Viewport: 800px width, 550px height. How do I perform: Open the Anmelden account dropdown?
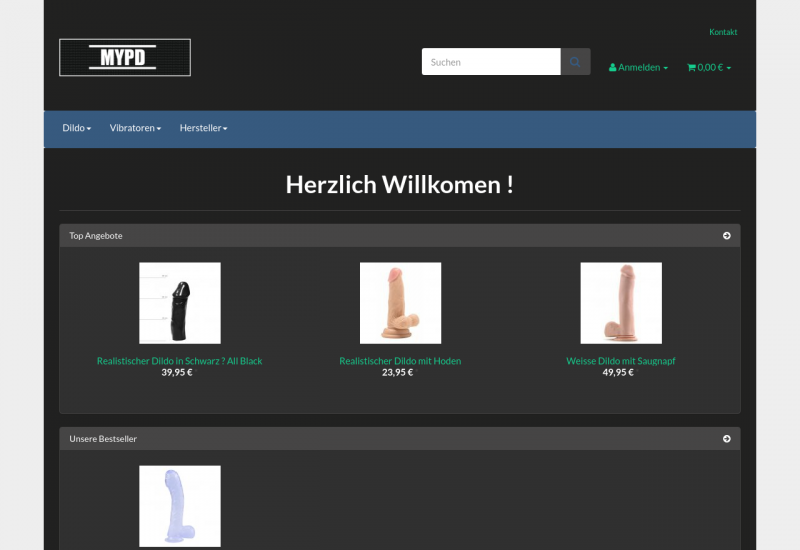638,68
